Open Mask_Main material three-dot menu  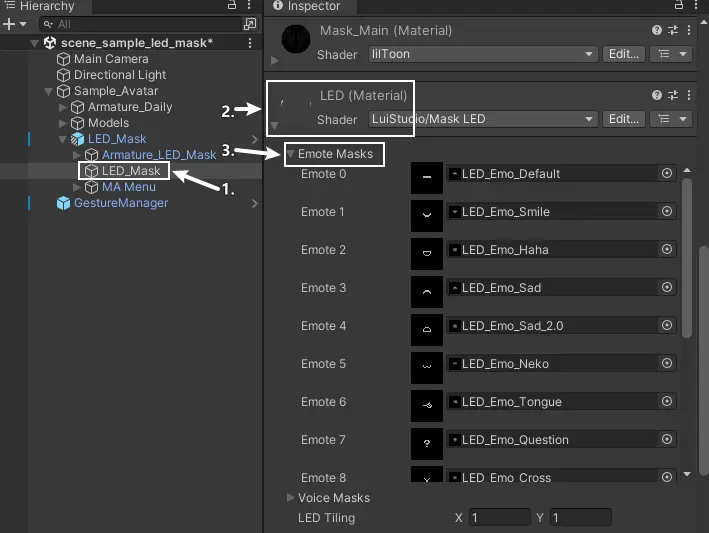pos(689,30)
